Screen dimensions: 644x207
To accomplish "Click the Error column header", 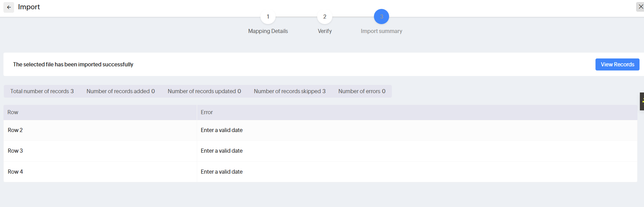I will click(x=207, y=112).
